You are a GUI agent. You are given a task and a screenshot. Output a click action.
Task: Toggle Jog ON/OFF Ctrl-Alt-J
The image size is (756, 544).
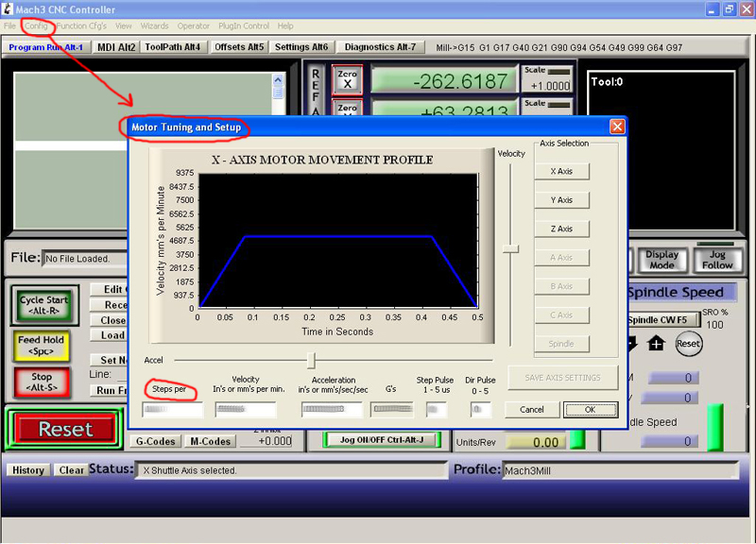point(382,440)
